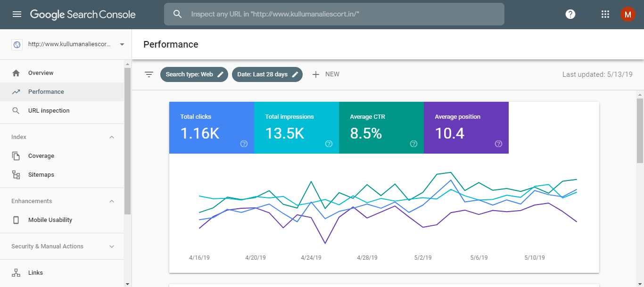Screen dimensions: 644x287
Task: Click the Help question mark icon
Action: [x=570, y=14]
